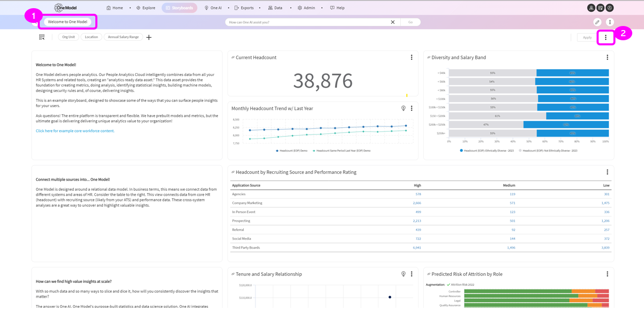
Task: Add a new filter with the plus icon
Action: (149, 37)
